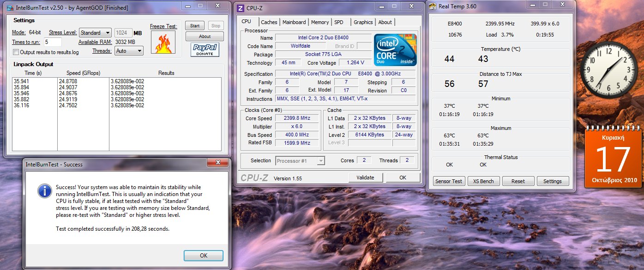Click the Available RAM value 3032 MB
The image size is (644, 270).
[x=125, y=42]
